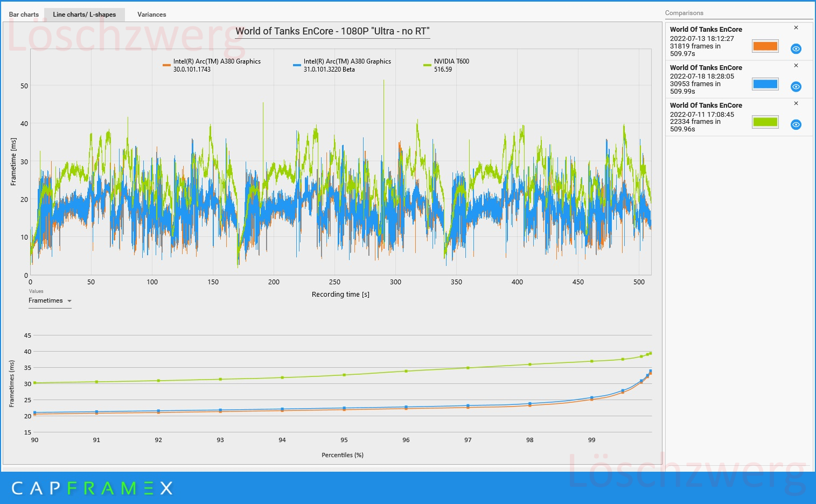Switch to the Bar charts tab
The image size is (816, 504).
[x=24, y=15]
